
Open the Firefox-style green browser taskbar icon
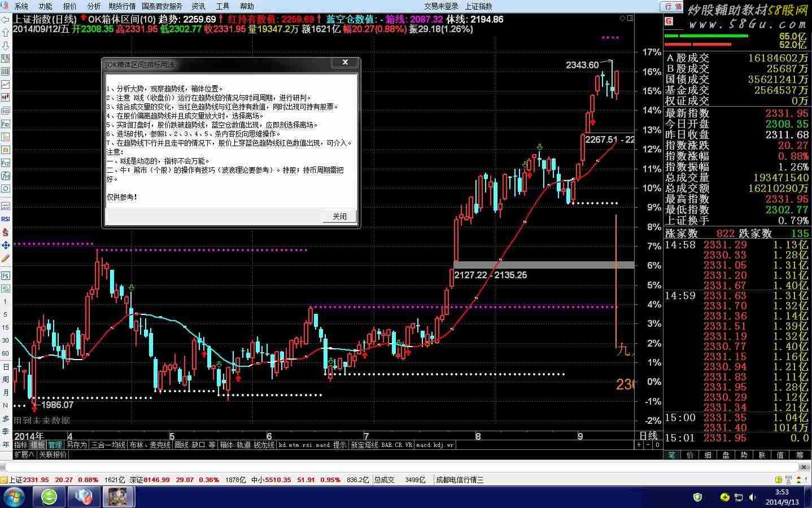coord(49,497)
